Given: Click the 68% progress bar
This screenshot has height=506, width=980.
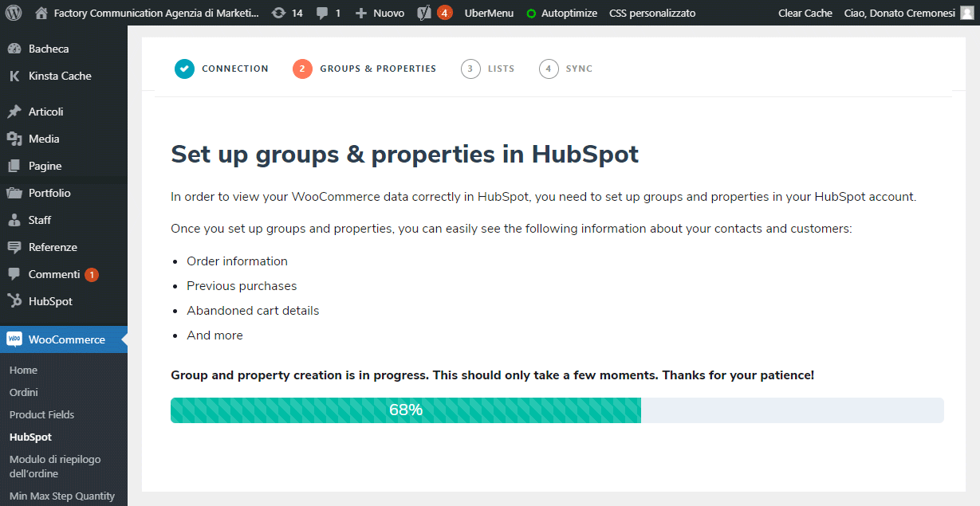Looking at the screenshot, I should tap(557, 410).
